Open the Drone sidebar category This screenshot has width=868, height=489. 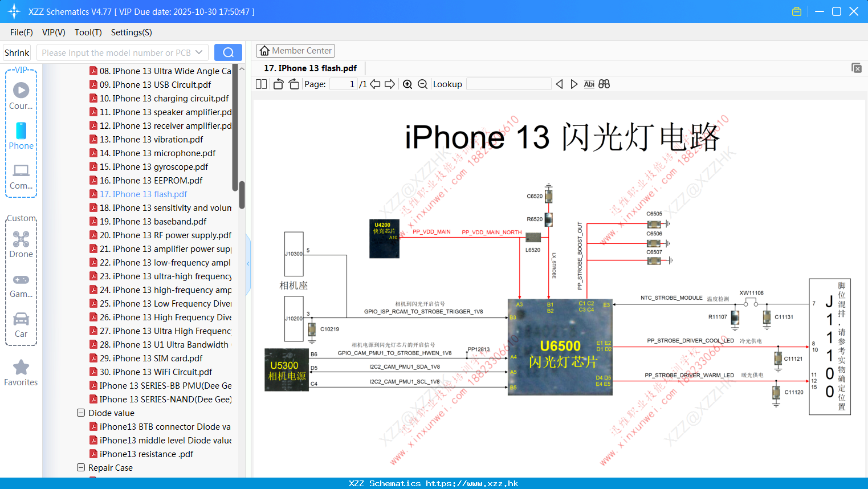[x=21, y=244]
